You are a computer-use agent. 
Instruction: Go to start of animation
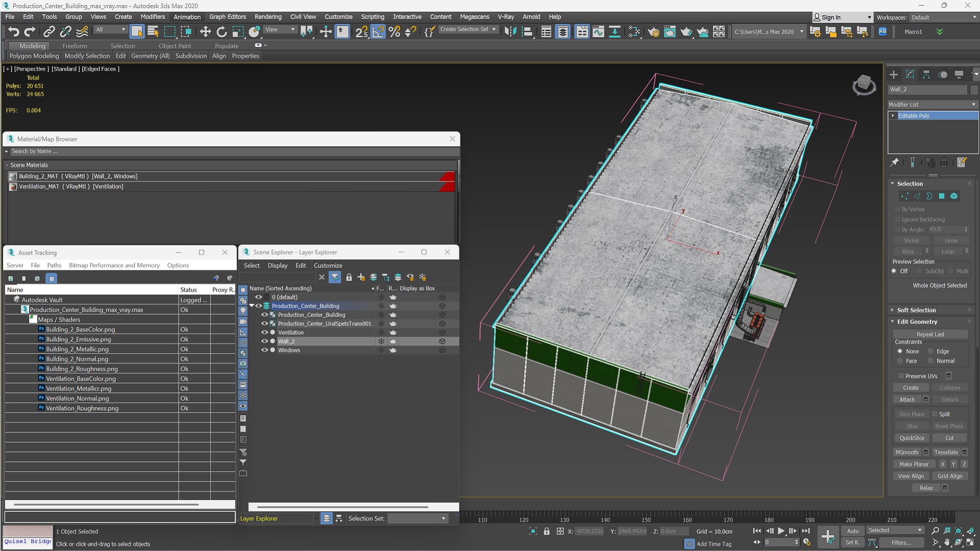[756, 531]
